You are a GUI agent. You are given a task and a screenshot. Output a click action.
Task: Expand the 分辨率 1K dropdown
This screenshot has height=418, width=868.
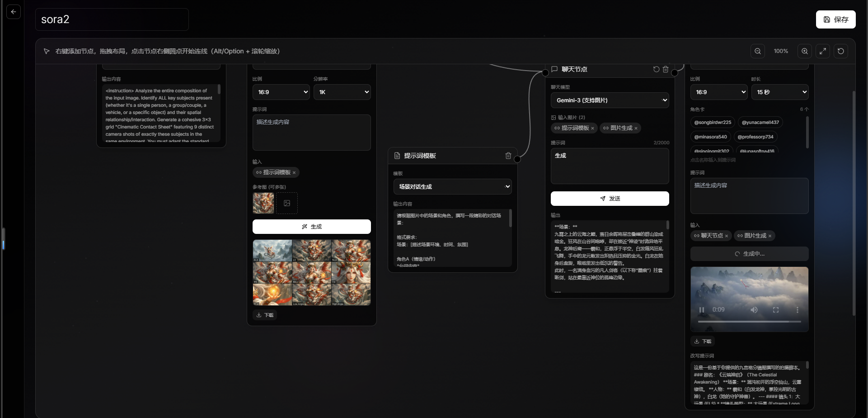pos(342,92)
